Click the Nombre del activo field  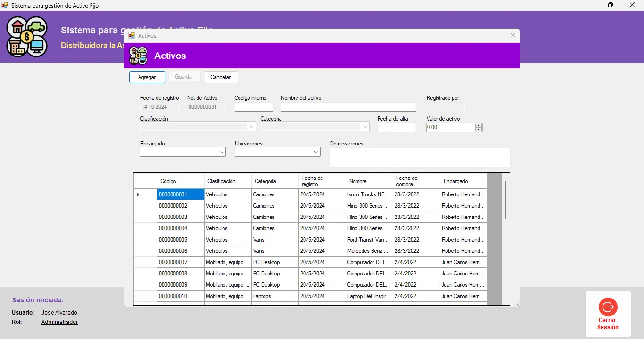tap(348, 107)
